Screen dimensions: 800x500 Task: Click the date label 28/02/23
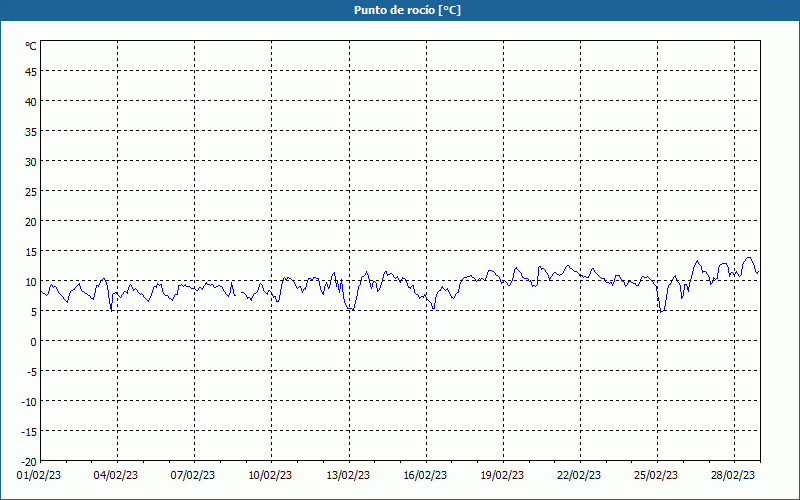tap(733, 476)
